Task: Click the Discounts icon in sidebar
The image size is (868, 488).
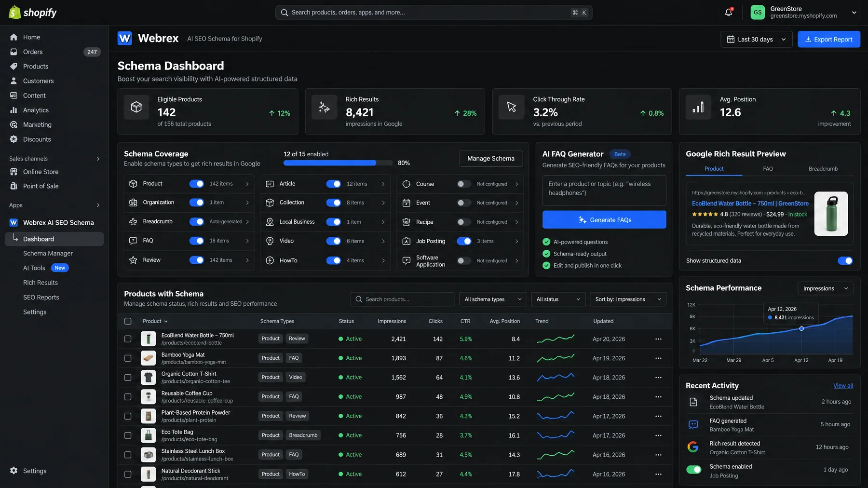Action: 14,139
